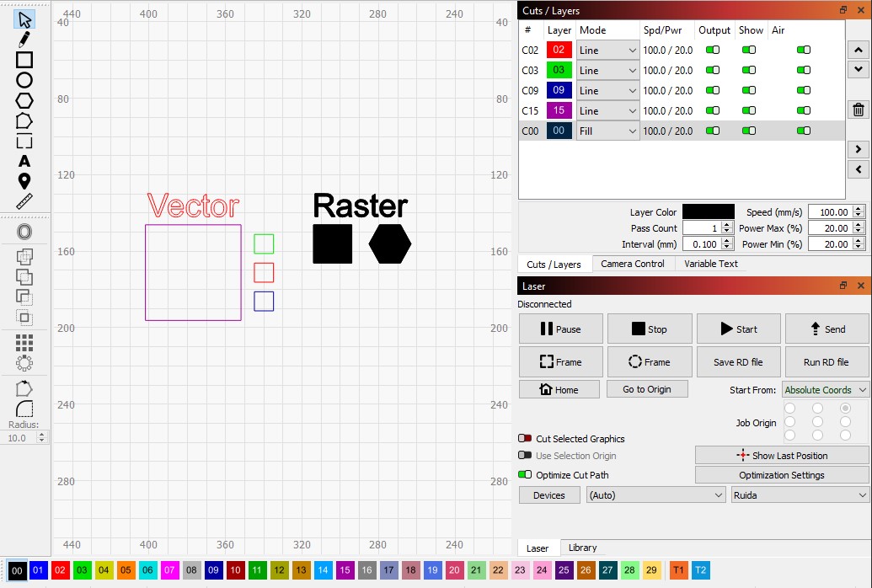Switch to the Camera Control tab
Screen dimensions: 872x588
point(632,264)
